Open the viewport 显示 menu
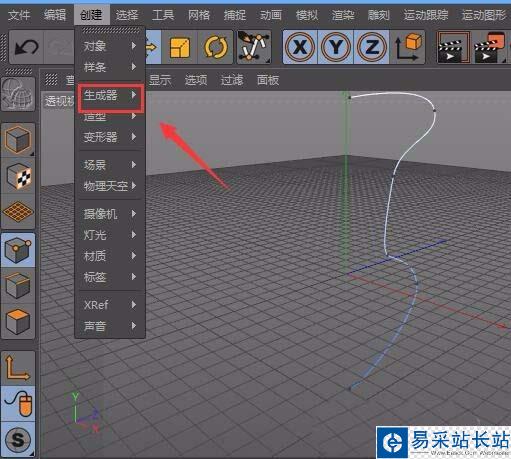Viewport: 511px width, 459px height. click(160, 80)
